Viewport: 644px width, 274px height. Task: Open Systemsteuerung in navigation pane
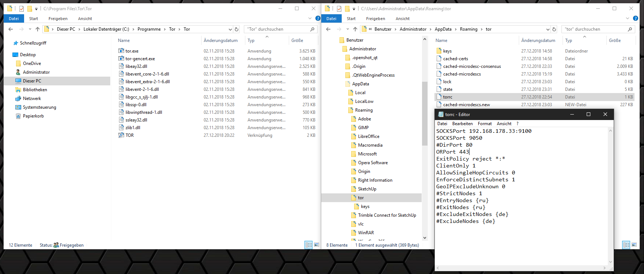point(39,107)
